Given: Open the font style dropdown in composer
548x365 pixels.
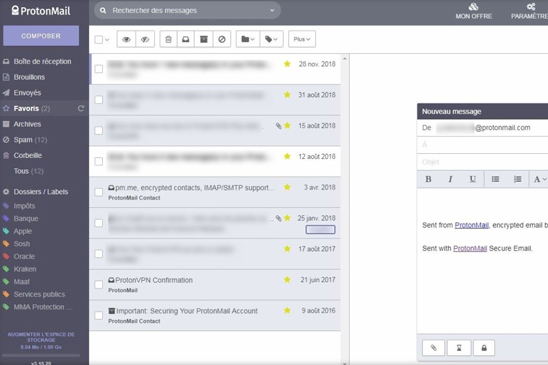Looking at the screenshot, I should point(540,179).
